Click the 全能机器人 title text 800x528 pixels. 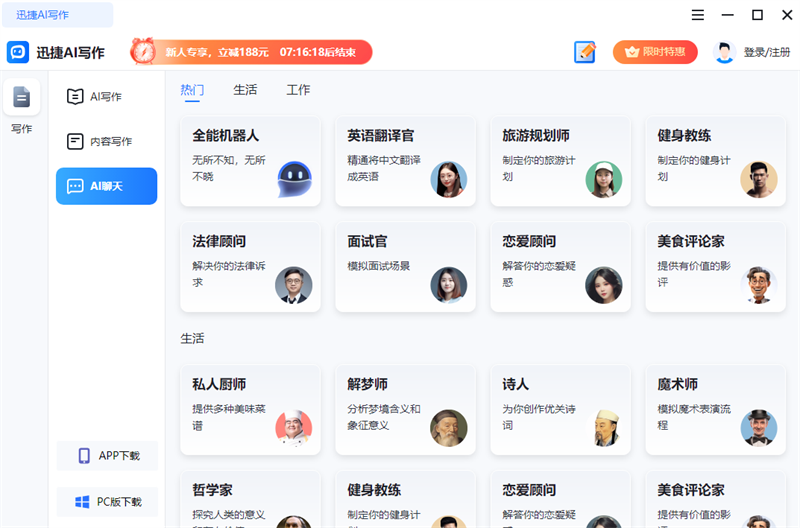[226, 136]
